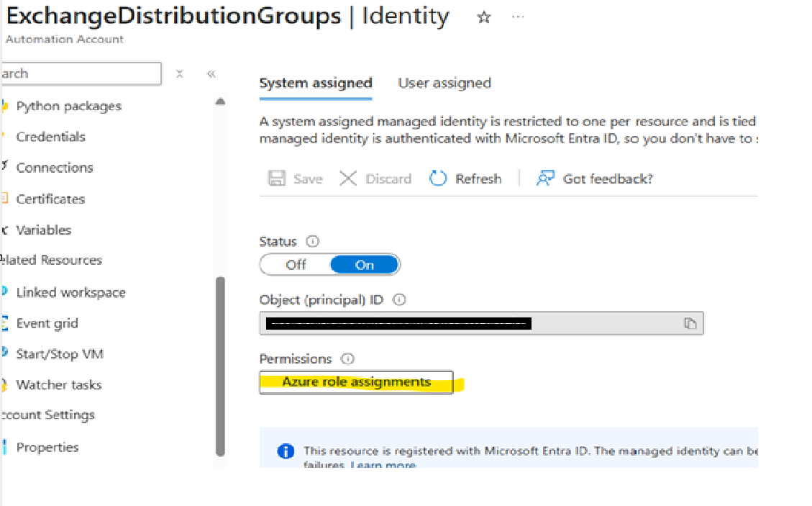Viewport: 812px width, 506px height.
Task: Click the Save label in the toolbar
Action: [x=308, y=179]
